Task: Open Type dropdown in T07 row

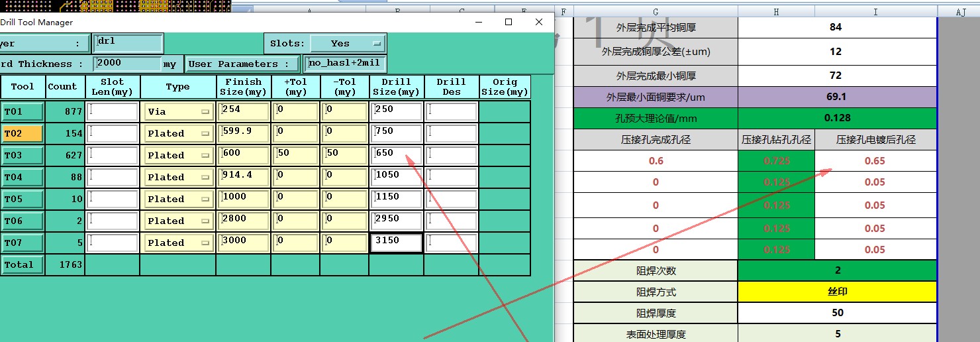Action: (x=178, y=243)
